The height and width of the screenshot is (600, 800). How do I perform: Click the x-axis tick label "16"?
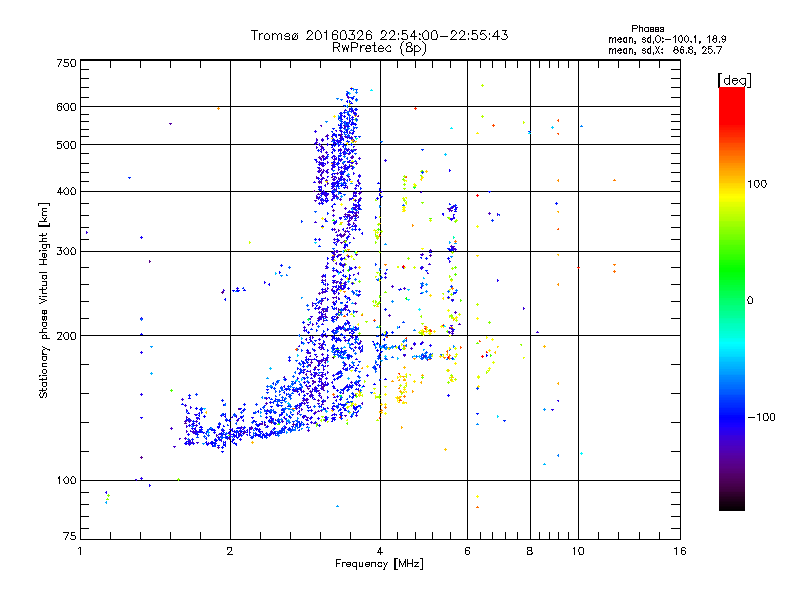tap(680, 551)
